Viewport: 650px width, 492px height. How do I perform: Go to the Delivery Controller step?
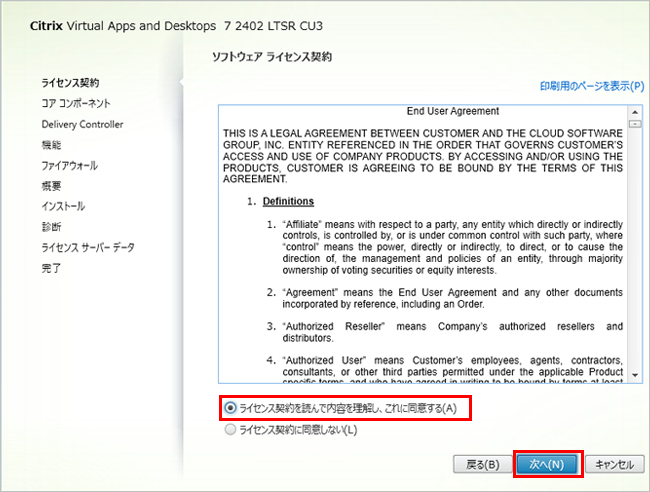83,124
